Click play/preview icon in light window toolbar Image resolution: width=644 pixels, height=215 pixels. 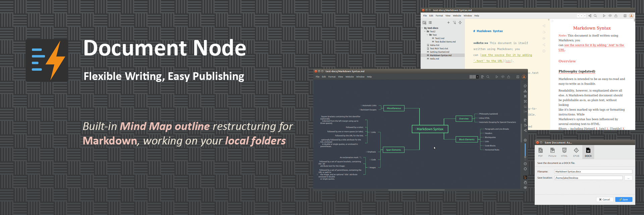[x=604, y=16]
